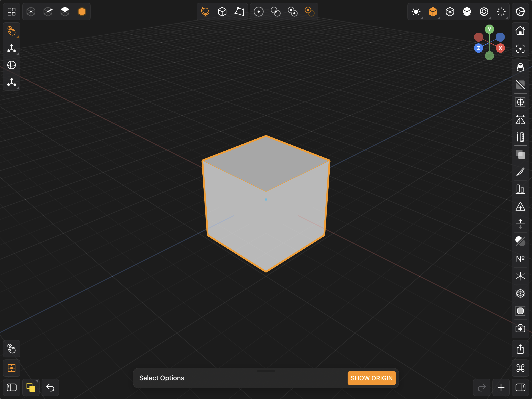Click the first-aid kit repair icon
The image size is (532, 399).
click(520, 328)
